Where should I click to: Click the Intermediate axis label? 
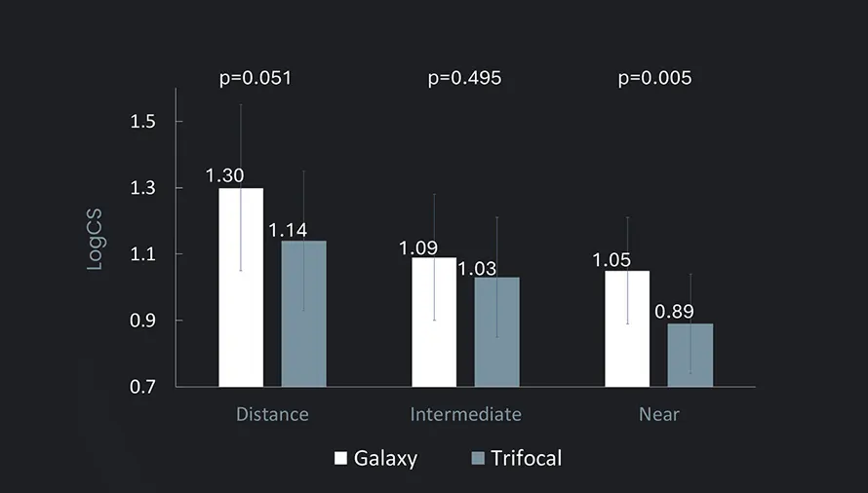pyautogui.click(x=465, y=414)
